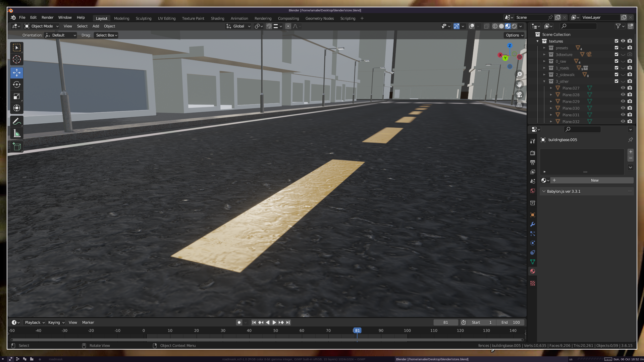This screenshot has height=362, width=644.
Task: Open the Render menu
Action: click(47, 17)
